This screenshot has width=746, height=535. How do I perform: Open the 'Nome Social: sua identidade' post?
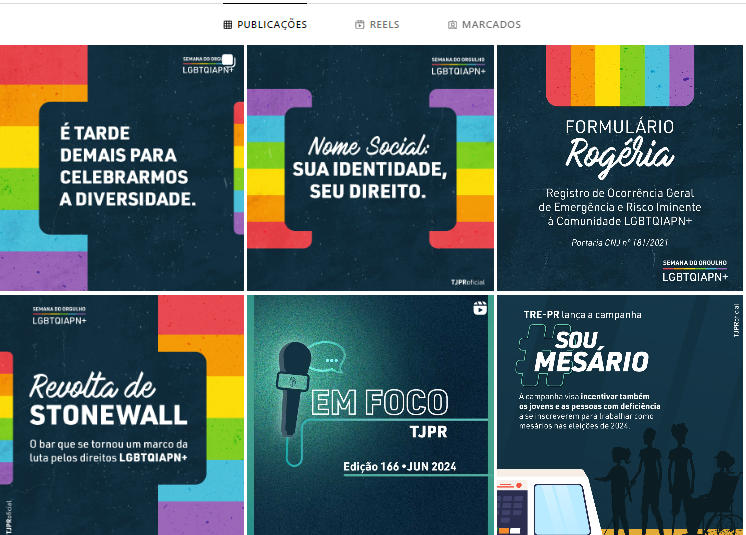coord(371,168)
